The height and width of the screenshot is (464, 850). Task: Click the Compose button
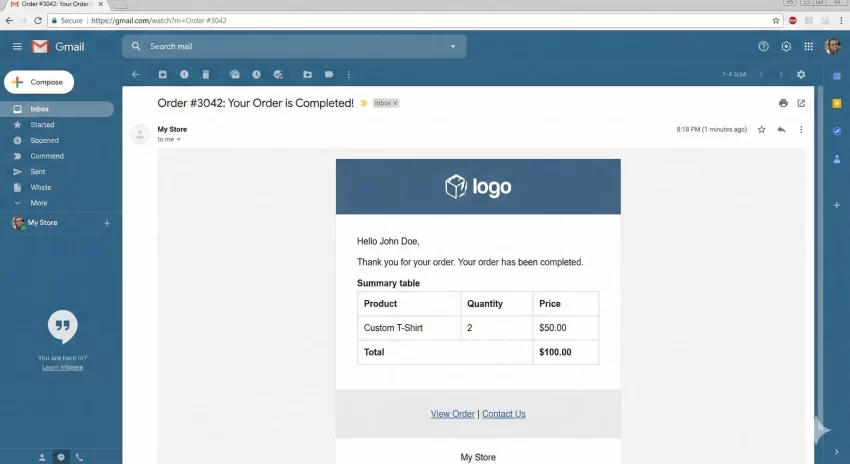pos(39,82)
